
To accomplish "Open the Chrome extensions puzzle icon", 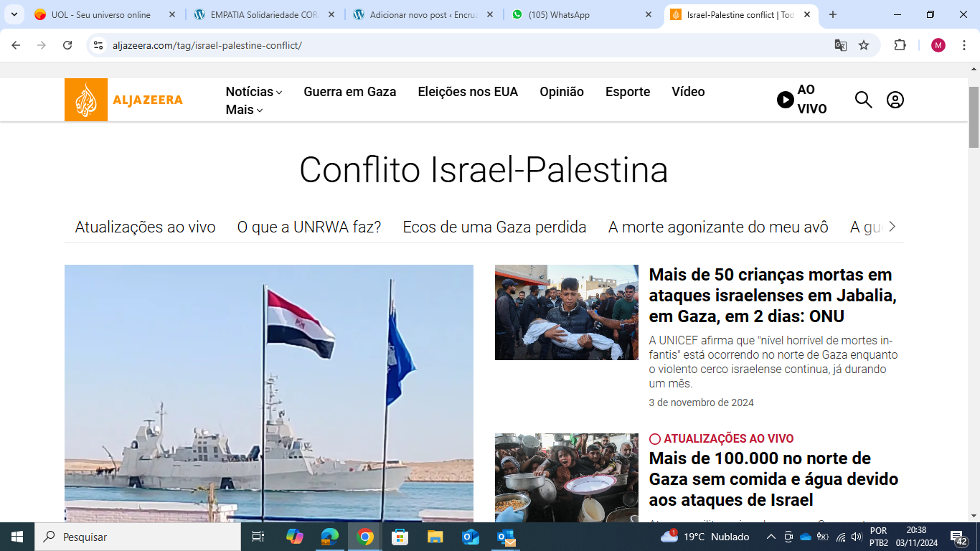I will click(900, 45).
